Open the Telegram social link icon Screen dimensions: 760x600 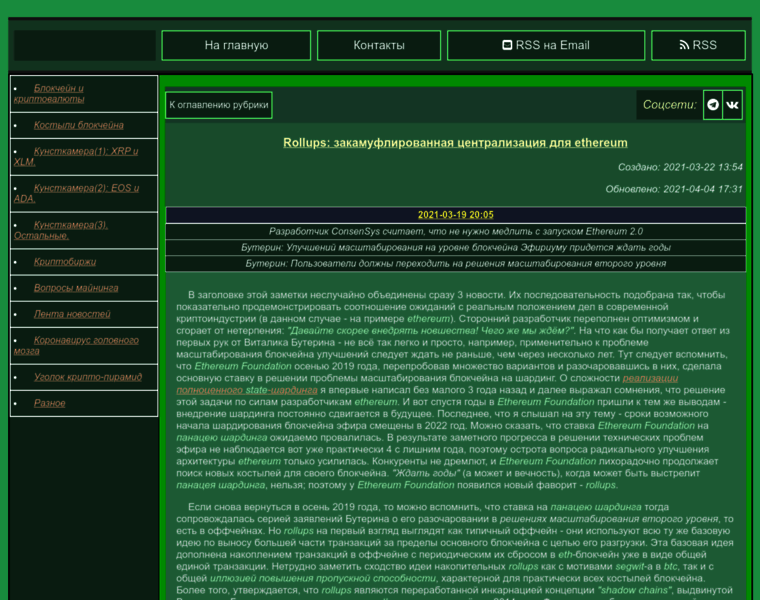[x=713, y=105]
